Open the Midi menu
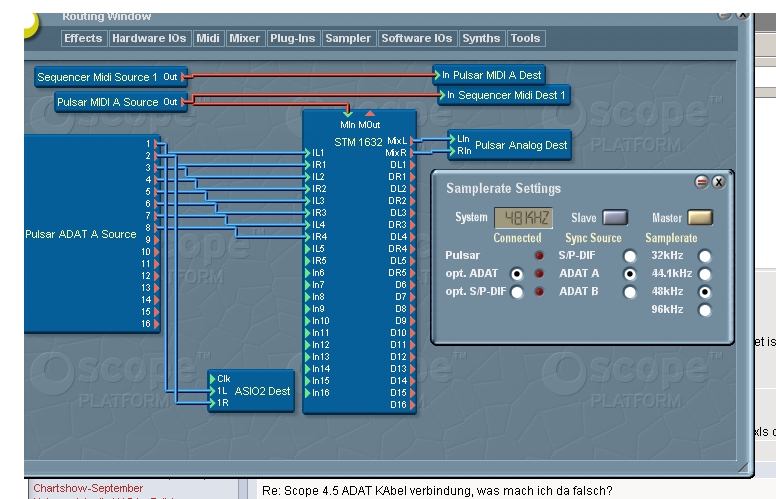Image resolution: width=776 pixels, height=499 pixels. click(x=208, y=38)
